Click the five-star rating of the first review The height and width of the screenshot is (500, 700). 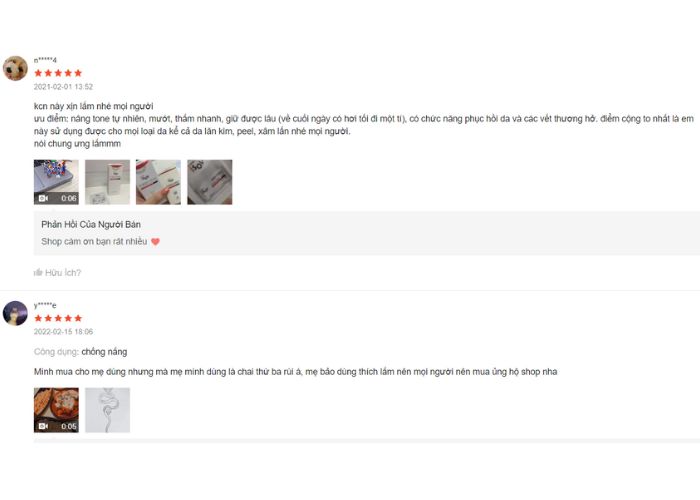click(x=58, y=73)
